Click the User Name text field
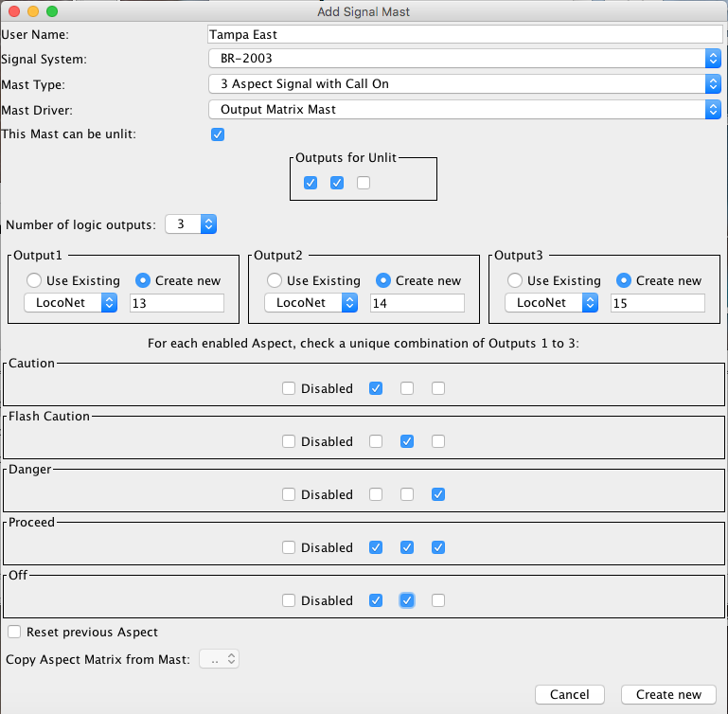This screenshot has height=714, width=728. click(464, 35)
